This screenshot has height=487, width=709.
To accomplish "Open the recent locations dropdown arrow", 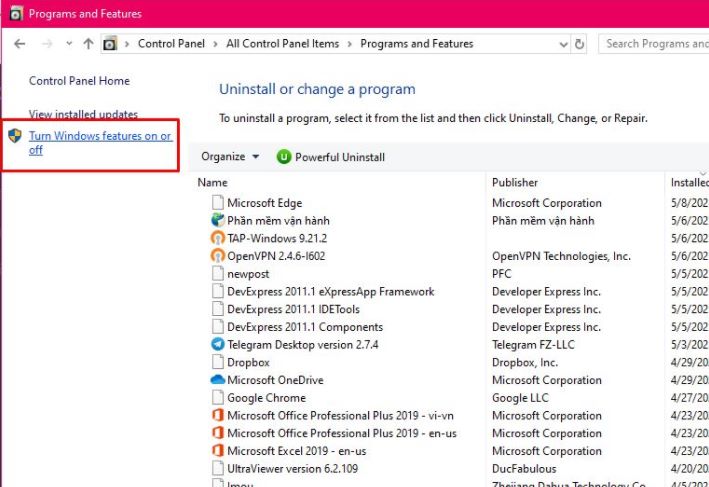I will coord(69,44).
